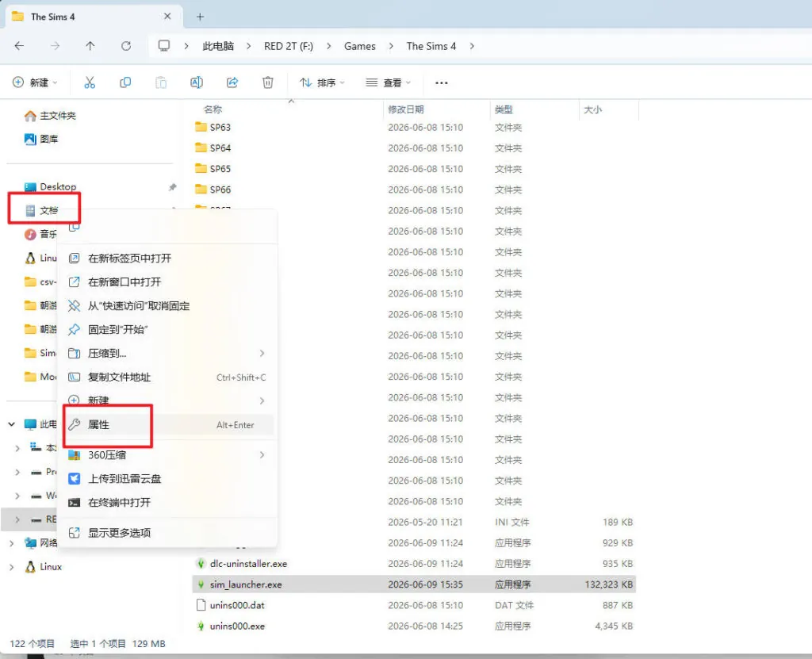The height and width of the screenshot is (659, 812).
Task: Open the 排序 sort dropdown
Action: point(322,82)
